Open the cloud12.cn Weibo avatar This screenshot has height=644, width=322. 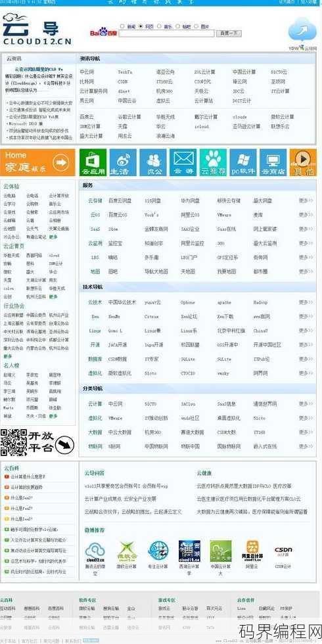[95, 551]
